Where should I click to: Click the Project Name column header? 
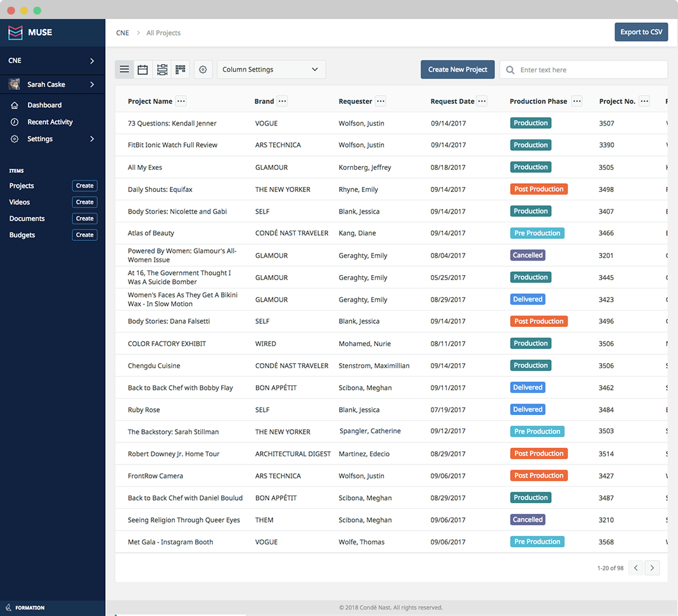150,101
